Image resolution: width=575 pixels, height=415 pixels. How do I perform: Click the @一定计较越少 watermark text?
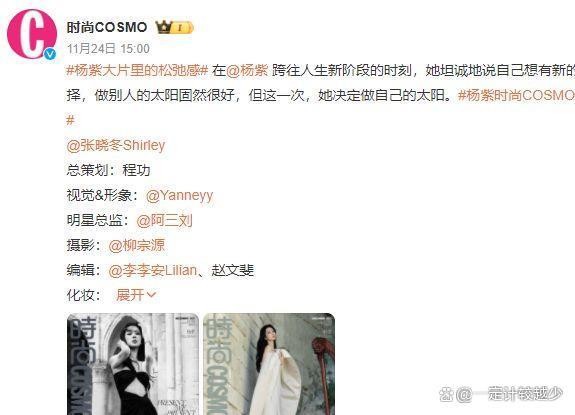point(509,394)
